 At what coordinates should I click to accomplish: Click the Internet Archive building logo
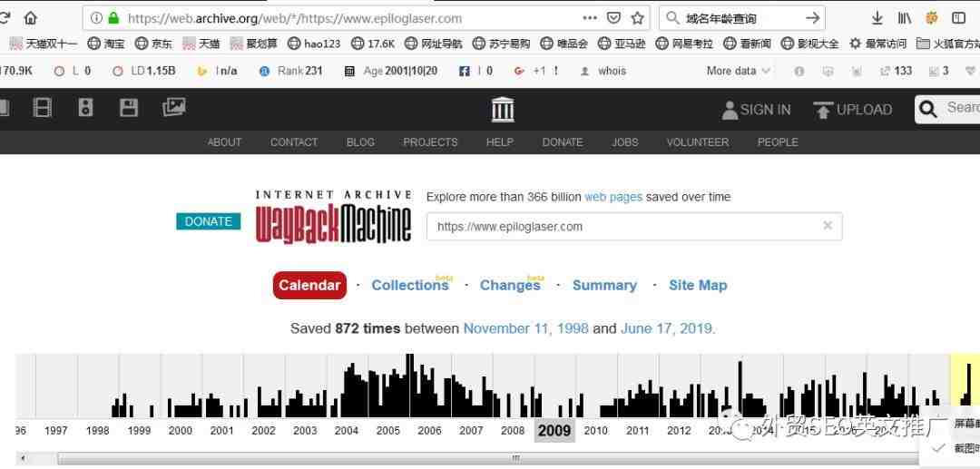[502, 110]
